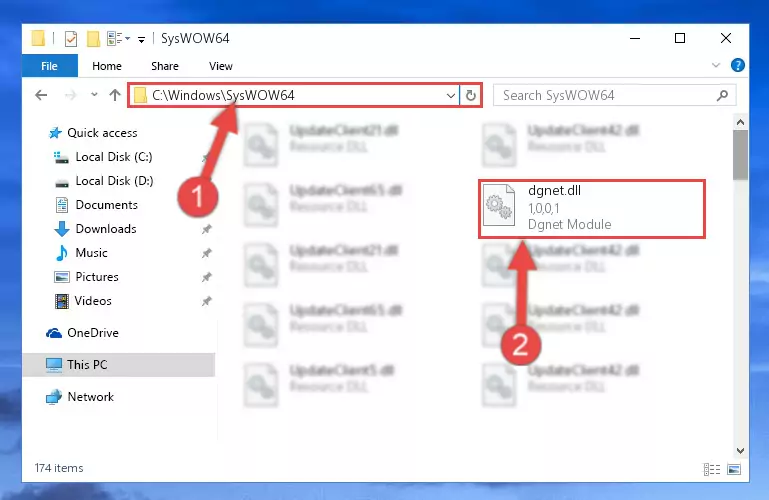Click the address bar path C:\Windows\SysWOW64
The width and height of the screenshot is (769, 500).
coord(223,95)
